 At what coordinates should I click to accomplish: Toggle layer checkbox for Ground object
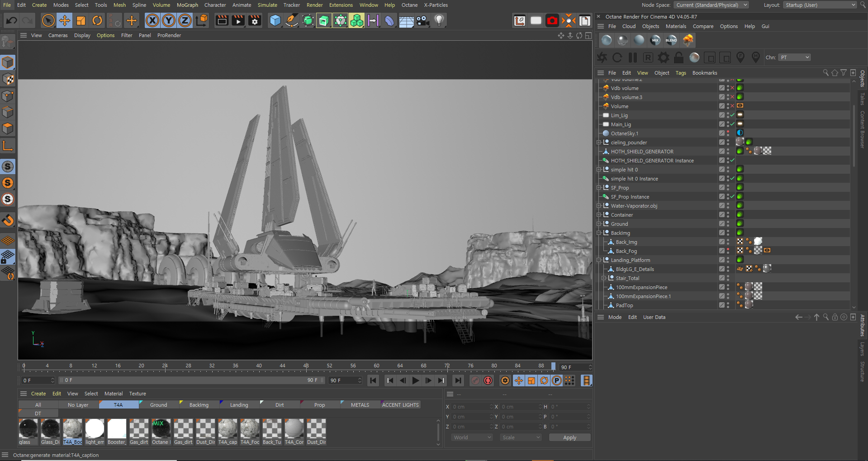click(722, 224)
